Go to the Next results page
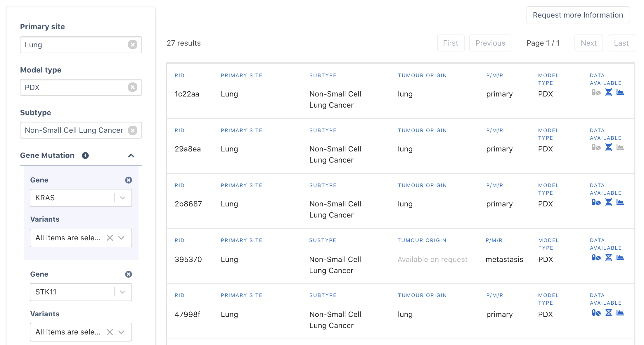 tap(588, 43)
